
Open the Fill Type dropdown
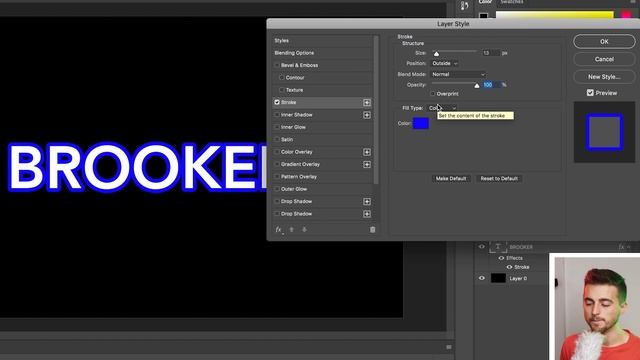[x=442, y=108]
